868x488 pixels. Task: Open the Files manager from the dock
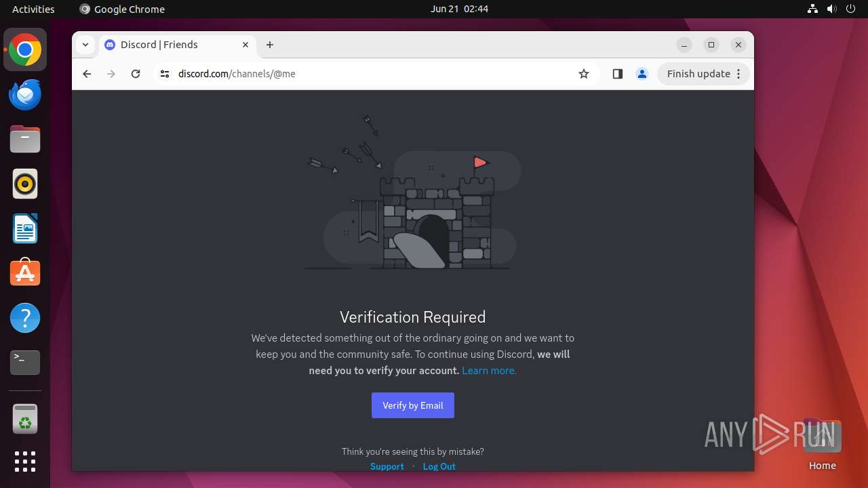click(25, 139)
